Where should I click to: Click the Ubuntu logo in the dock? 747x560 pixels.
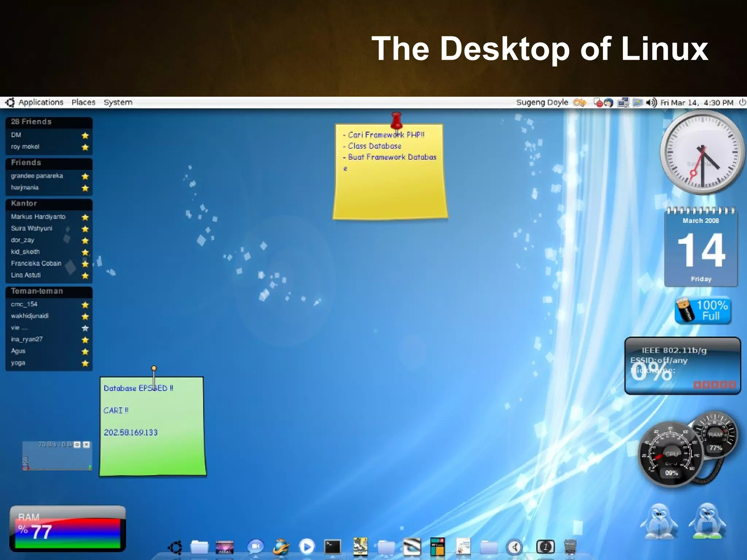coord(176,547)
